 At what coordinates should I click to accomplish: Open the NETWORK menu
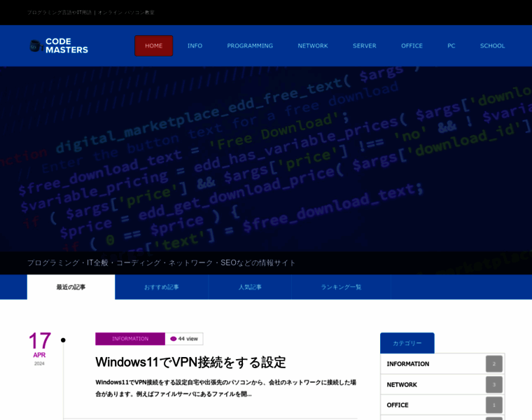point(313,45)
